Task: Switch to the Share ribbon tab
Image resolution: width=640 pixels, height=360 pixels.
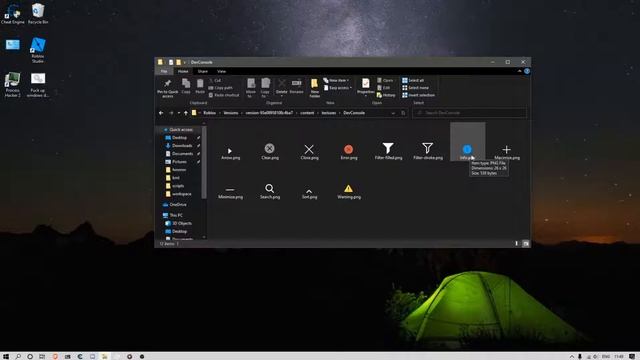Action: pos(202,71)
